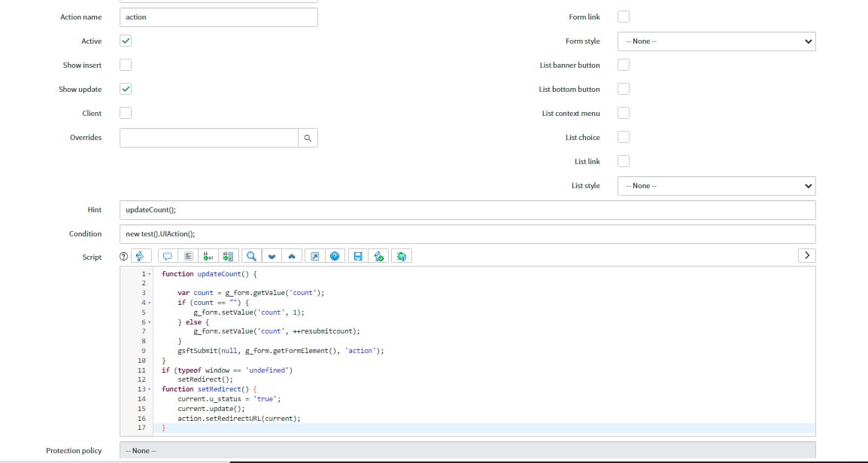The image size is (868, 463).
Task: Open the List style dropdown
Action: tap(716, 186)
